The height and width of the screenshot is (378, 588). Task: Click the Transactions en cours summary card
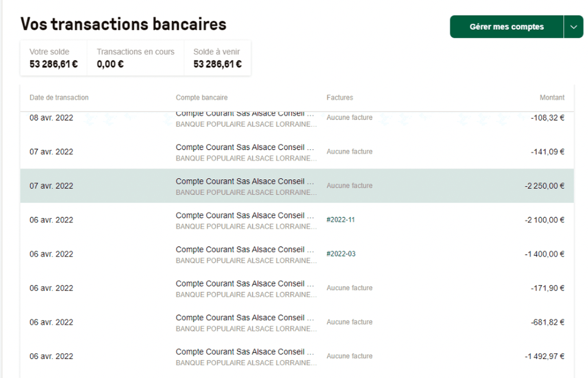click(136, 58)
